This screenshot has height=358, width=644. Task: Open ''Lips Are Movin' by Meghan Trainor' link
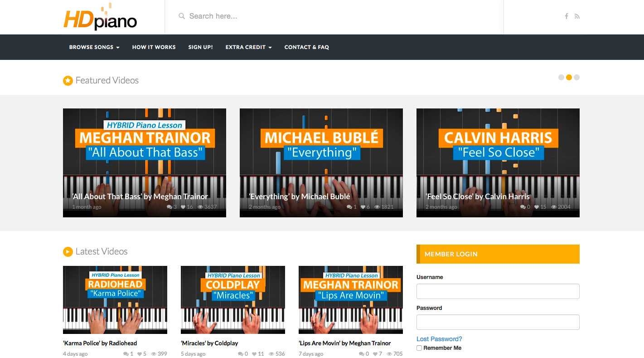coord(345,343)
